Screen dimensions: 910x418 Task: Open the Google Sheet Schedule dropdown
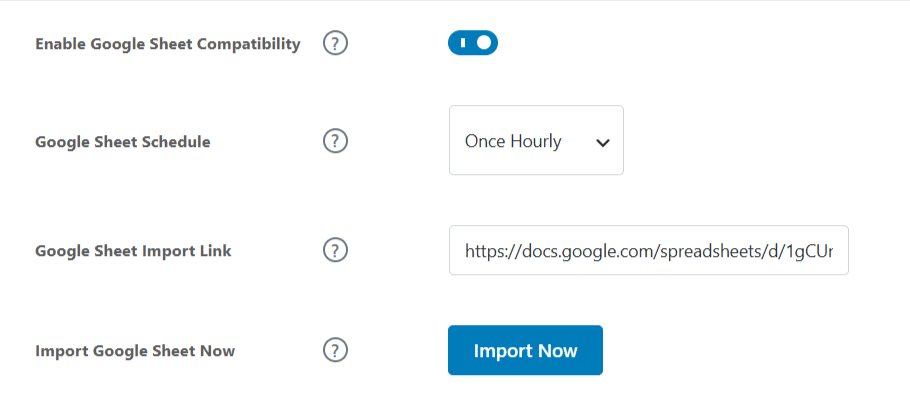pyautogui.click(x=536, y=140)
